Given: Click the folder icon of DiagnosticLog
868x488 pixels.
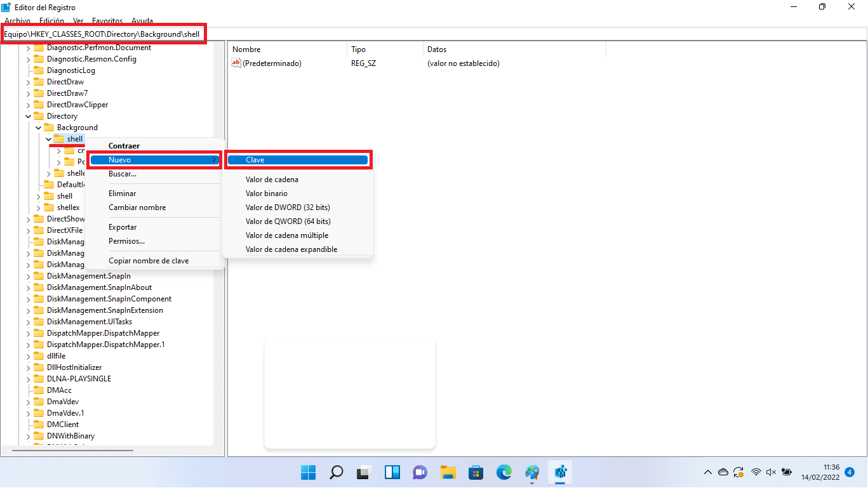Looking at the screenshot, I should [x=39, y=70].
